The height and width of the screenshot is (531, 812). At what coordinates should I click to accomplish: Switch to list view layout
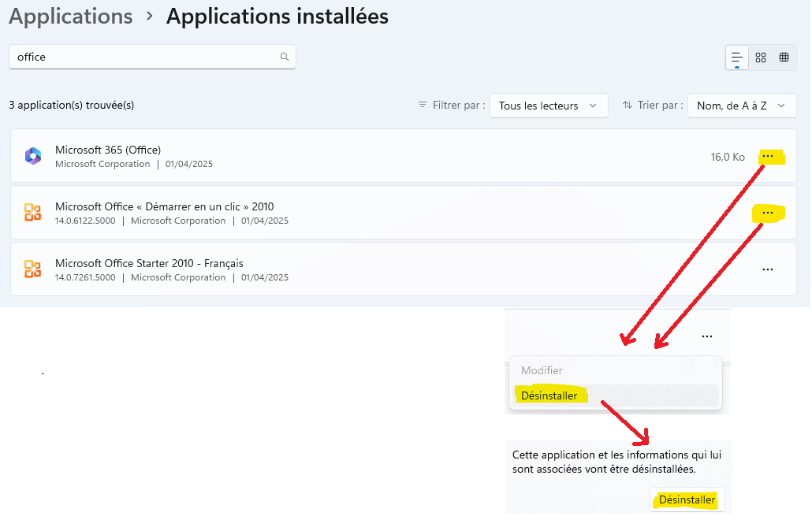point(737,58)
